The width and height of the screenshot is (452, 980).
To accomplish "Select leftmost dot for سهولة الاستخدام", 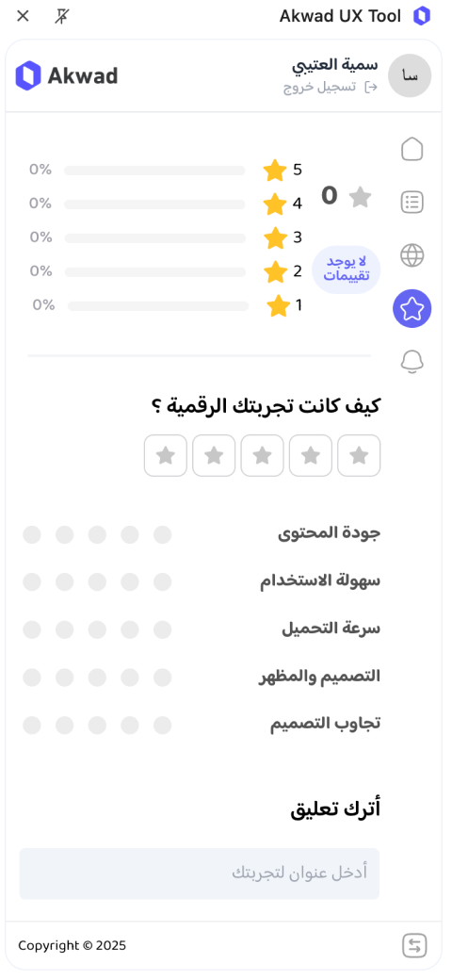I will [x=32, y=582].
